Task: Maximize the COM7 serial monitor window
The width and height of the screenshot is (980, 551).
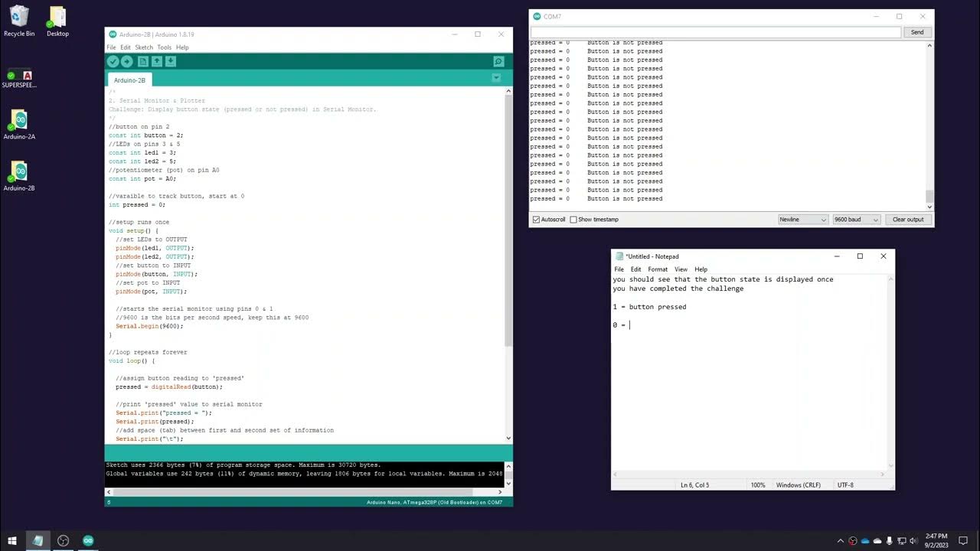Action: pyautogui.click(x=899, y=16)
